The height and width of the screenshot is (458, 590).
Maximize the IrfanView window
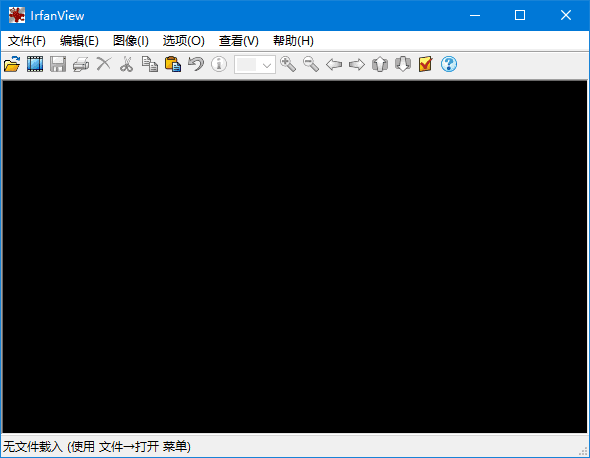(520, 15)
